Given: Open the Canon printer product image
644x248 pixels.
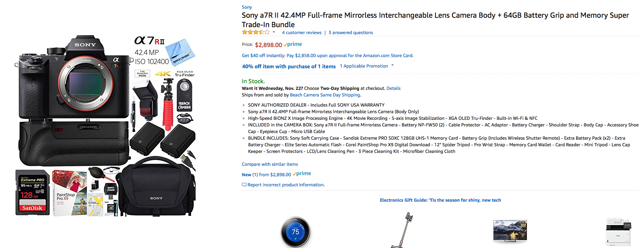Looking at the screenshot, I should coord(618,232).
